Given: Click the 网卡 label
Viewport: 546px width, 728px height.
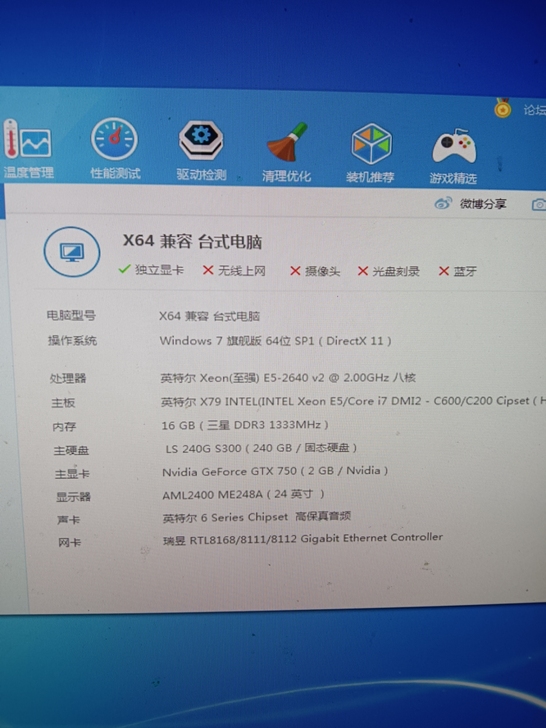Looking at the screenshot, I should (70, 542).
